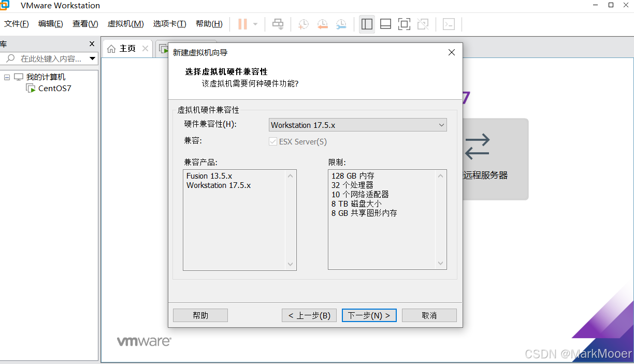Cancel the wizard with 取消 button
634x364 pixels.
click(429, 315)
